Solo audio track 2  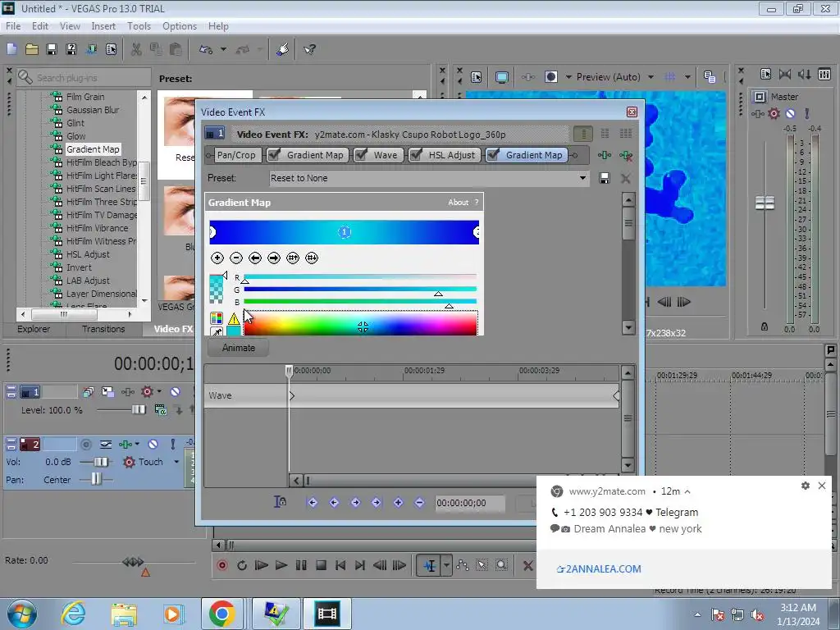click(x=172, y=444)
